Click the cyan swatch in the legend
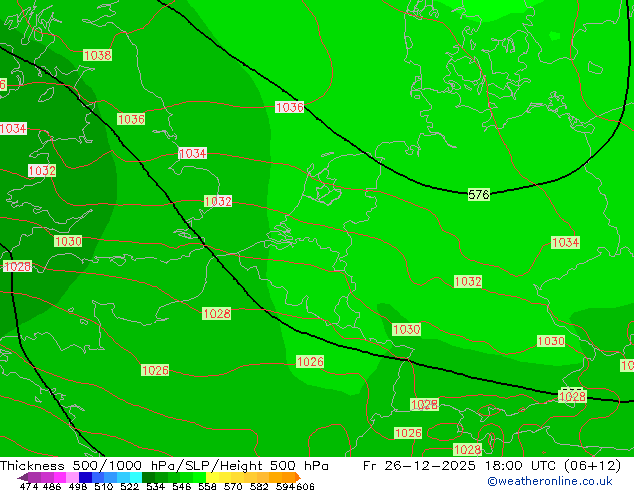634x490 pixels. [x=136, y=477]
